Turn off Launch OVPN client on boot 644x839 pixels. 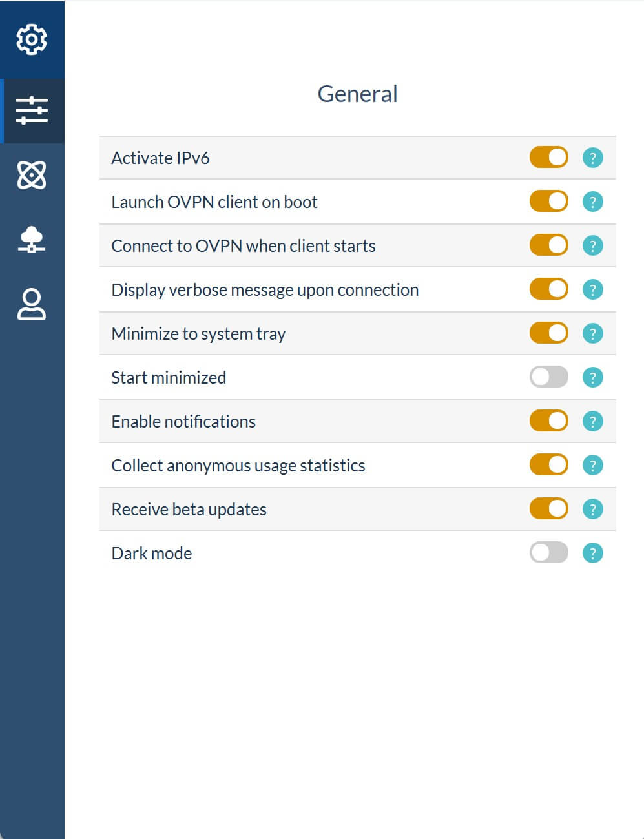[x=549, y=201]
